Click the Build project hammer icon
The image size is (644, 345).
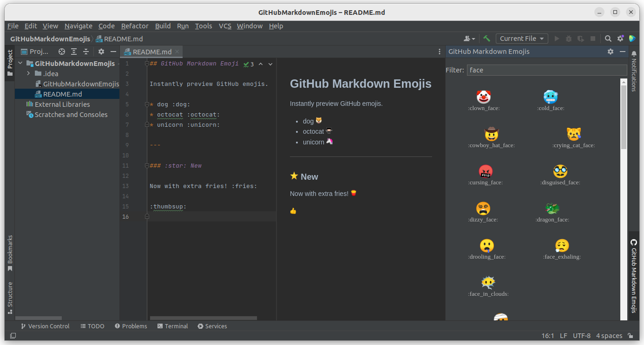486,39
